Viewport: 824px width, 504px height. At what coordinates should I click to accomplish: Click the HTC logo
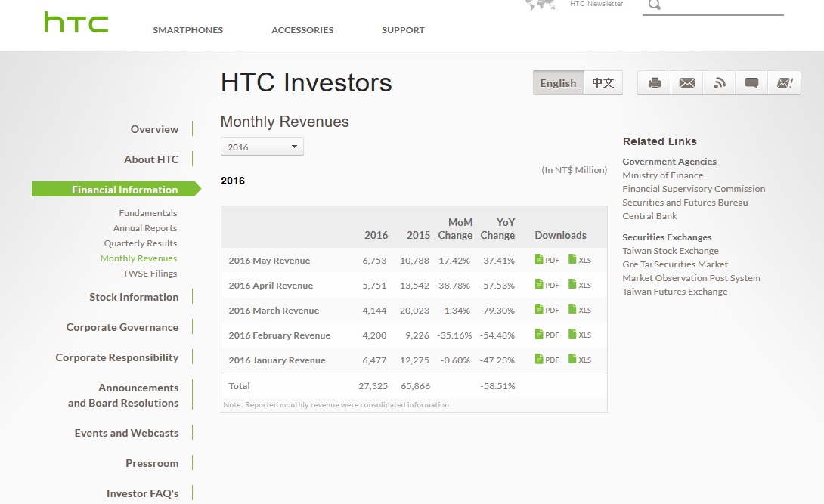click(76, 23)
